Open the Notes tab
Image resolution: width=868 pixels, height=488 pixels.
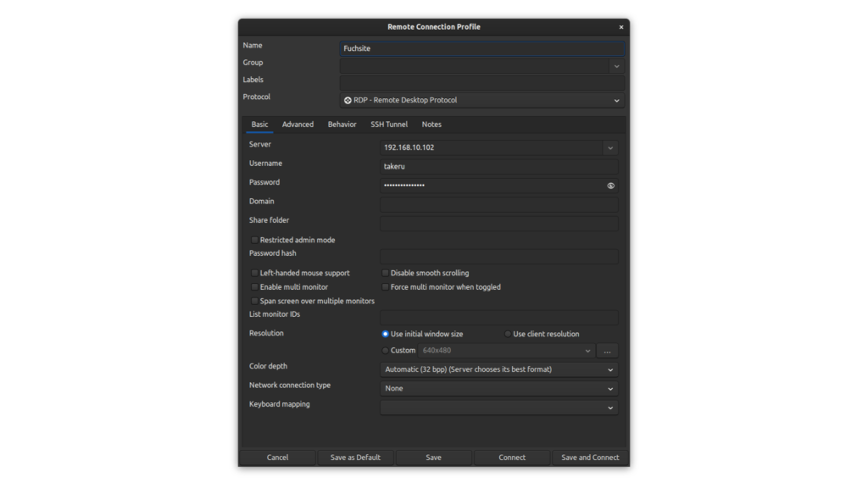coord(431,125)
